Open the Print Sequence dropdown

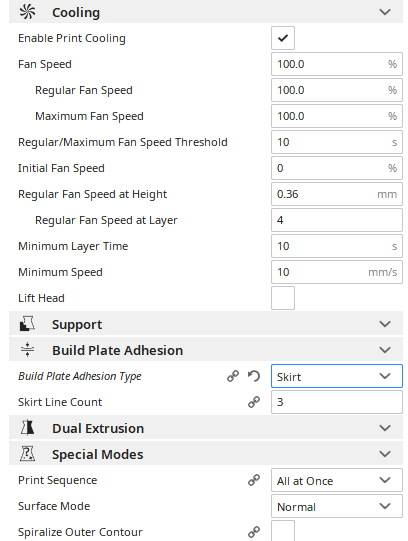coord(337,480)
